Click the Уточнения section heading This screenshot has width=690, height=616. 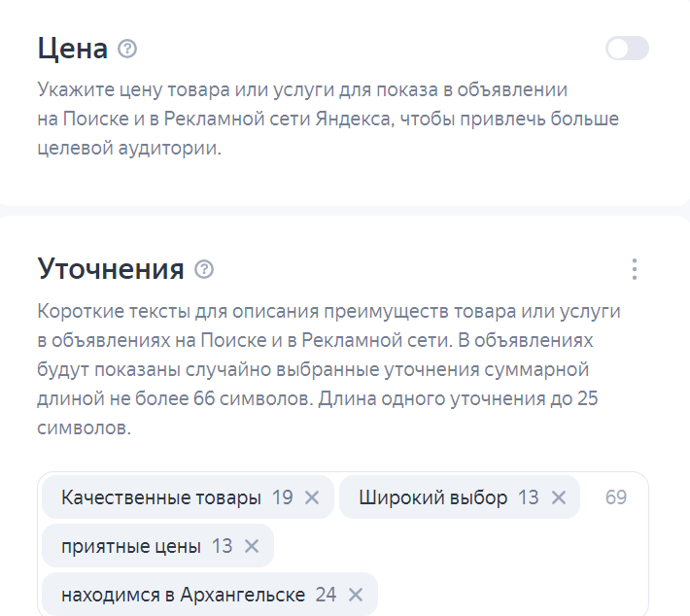click(x=111, y=269)
